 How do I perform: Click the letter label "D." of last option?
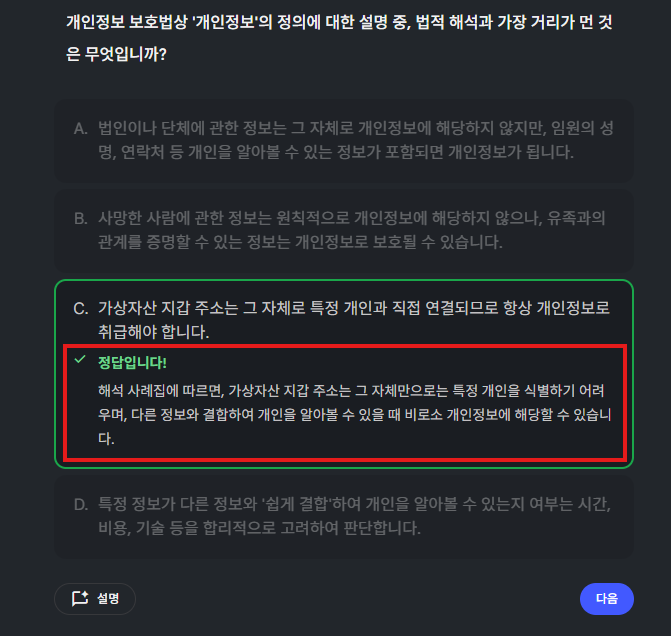(81, 505)
